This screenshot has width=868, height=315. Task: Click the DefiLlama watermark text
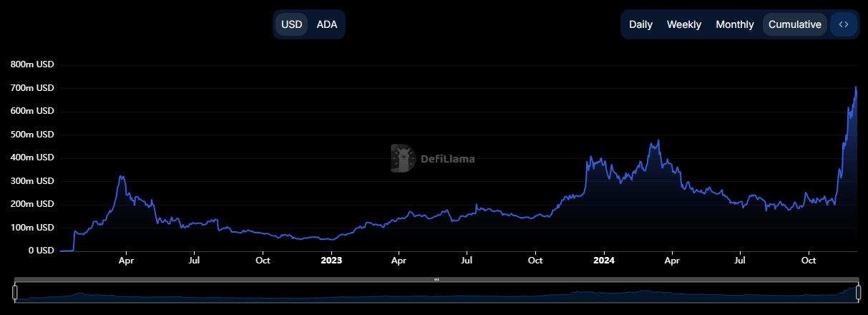pos(447,159)
